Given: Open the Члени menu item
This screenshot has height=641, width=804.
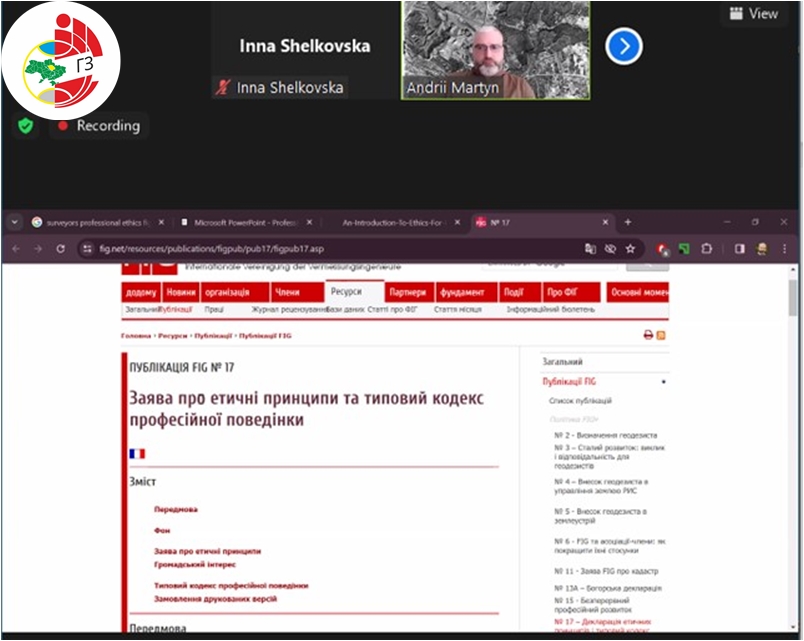Looking at the screenshot, I should point(297,292).
